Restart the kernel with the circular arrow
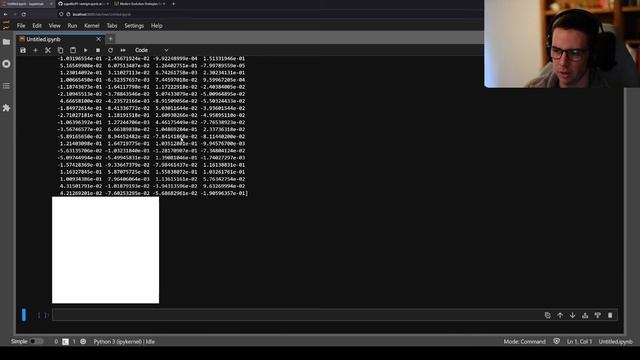This screenshot has width=640, height=360. (110, 50)
